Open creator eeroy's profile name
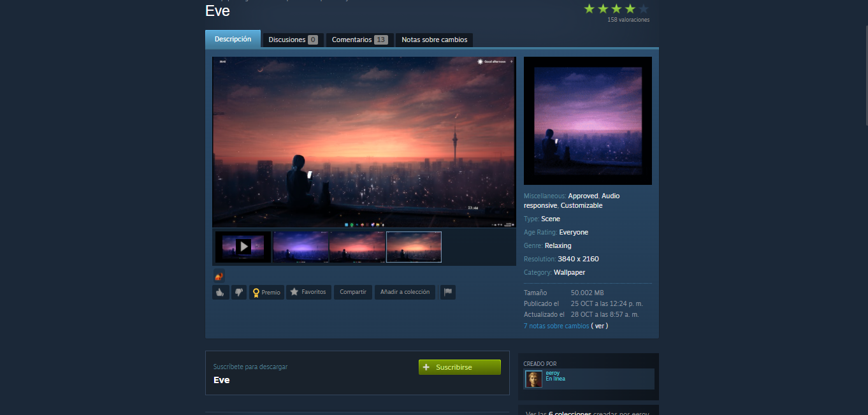Viewport: 868px width, 415px height. point(553,373)
